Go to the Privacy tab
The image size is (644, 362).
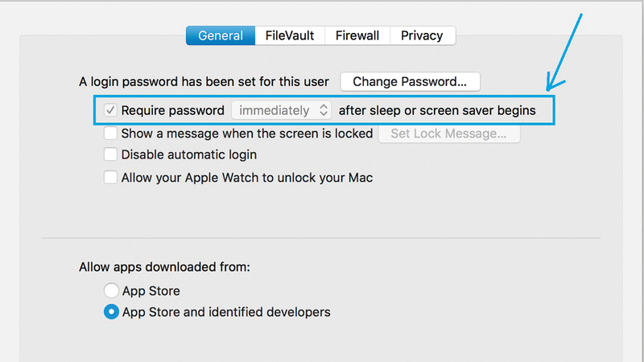click(422, 35)
